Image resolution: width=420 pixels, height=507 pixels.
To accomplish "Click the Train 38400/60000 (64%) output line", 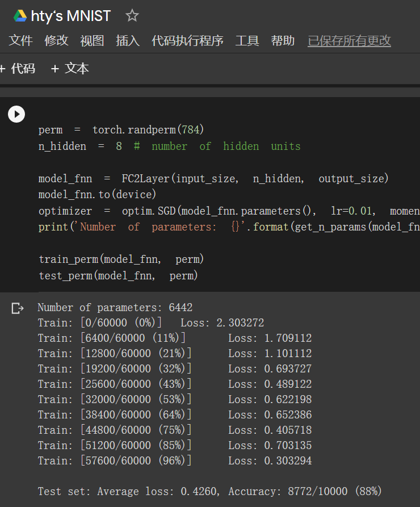I will click(175, 415).
